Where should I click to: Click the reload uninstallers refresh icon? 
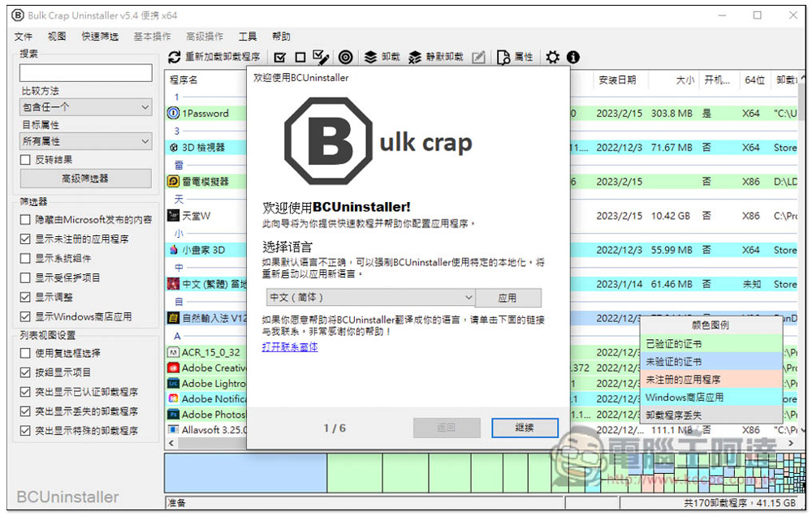click(174, 57)
